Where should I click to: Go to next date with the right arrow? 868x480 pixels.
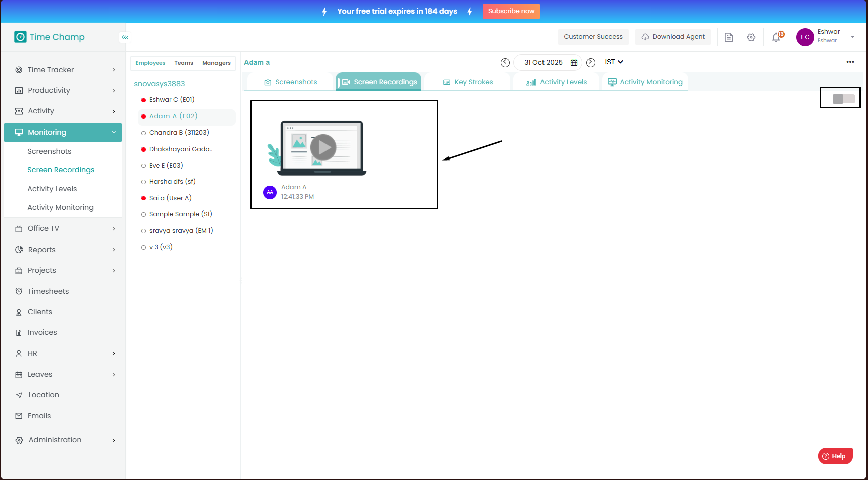coord(591,62)
